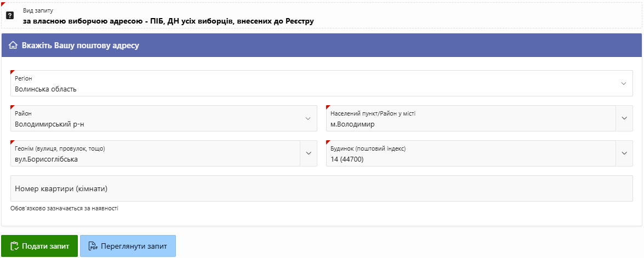Image resolution: width=644 pixels, height=258 pixels.
Task: Expand the Населений пункт/Район у місті arrow
Action: coord(624,118)
